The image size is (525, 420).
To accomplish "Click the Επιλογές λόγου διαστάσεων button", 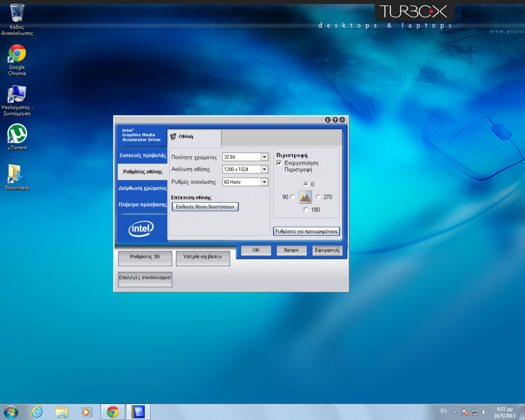I will [205, 206].
